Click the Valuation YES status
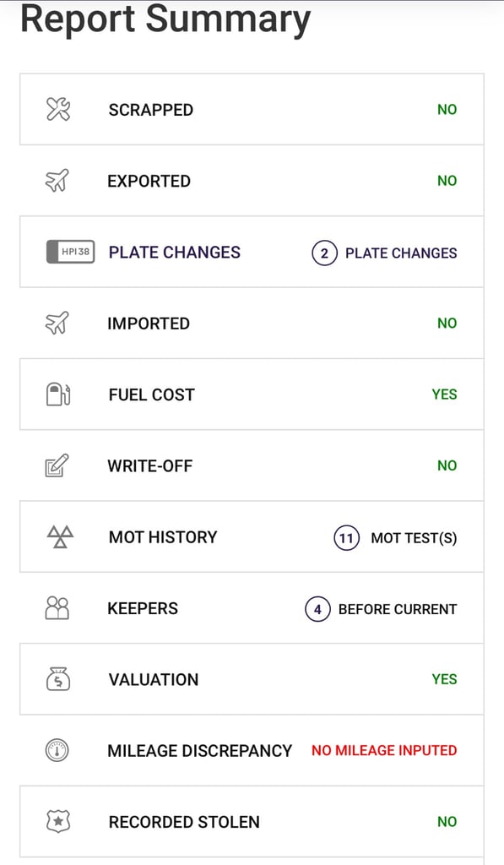The height and width of the screenshot is (865, 504). (444, 679)
